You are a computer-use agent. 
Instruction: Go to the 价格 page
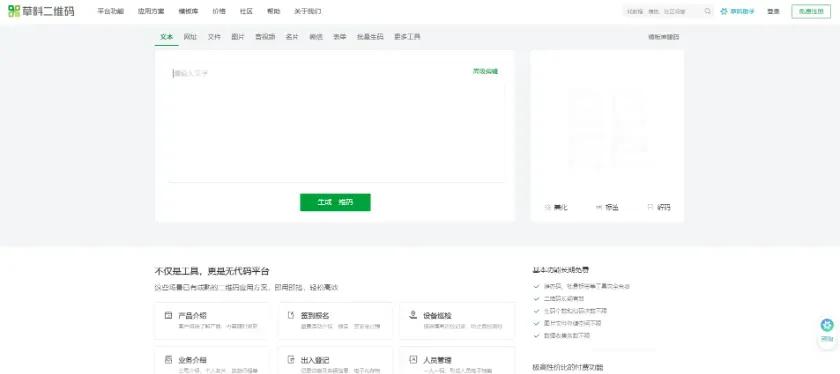(x=219, y=11)
